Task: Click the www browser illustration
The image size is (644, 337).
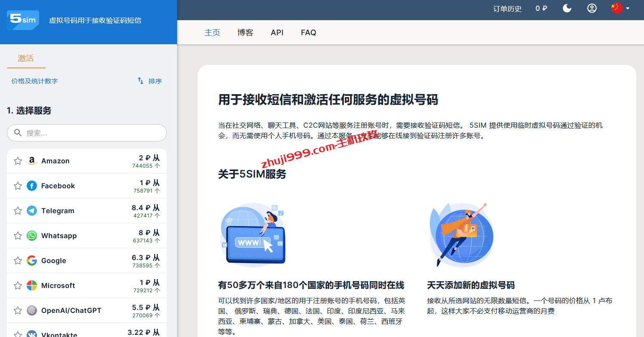Action: pos(253,235)
